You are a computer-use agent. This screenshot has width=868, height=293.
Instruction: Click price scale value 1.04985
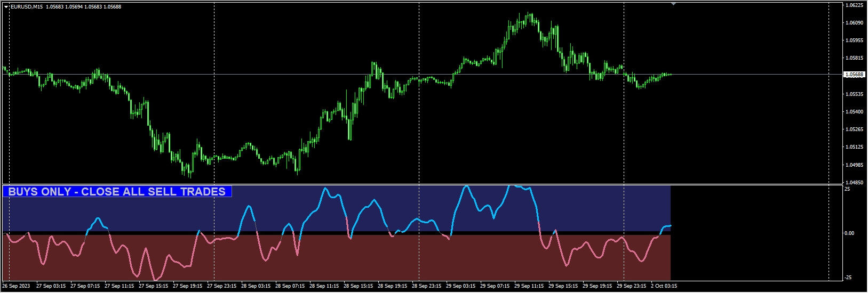click(854, 165)
